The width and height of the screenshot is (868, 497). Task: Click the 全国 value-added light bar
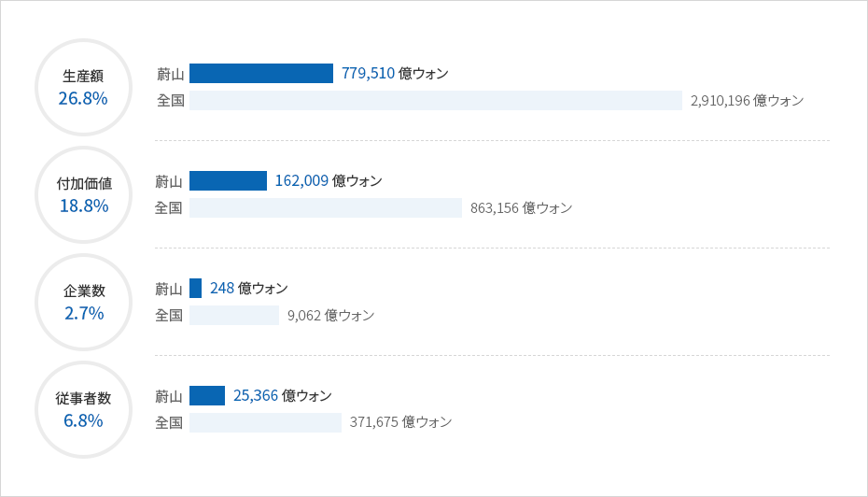point(326,207)
